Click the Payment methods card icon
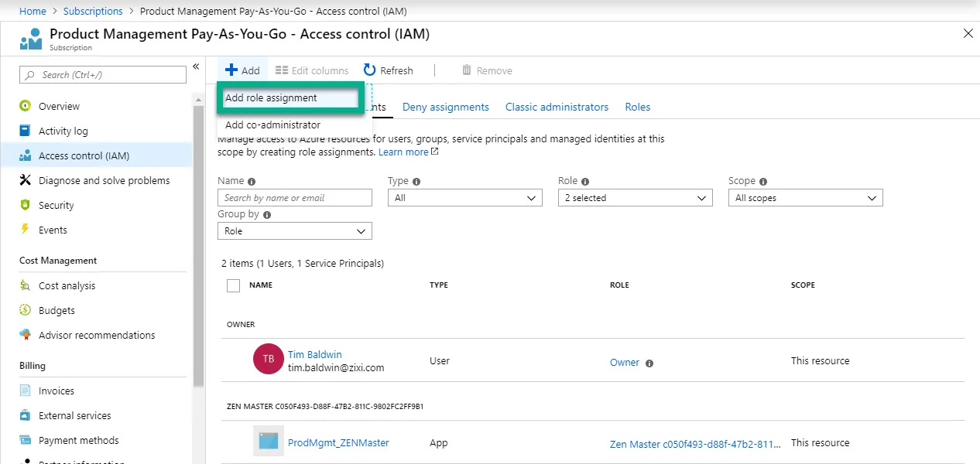Screen dimensions: 980x464 (26, 440)
